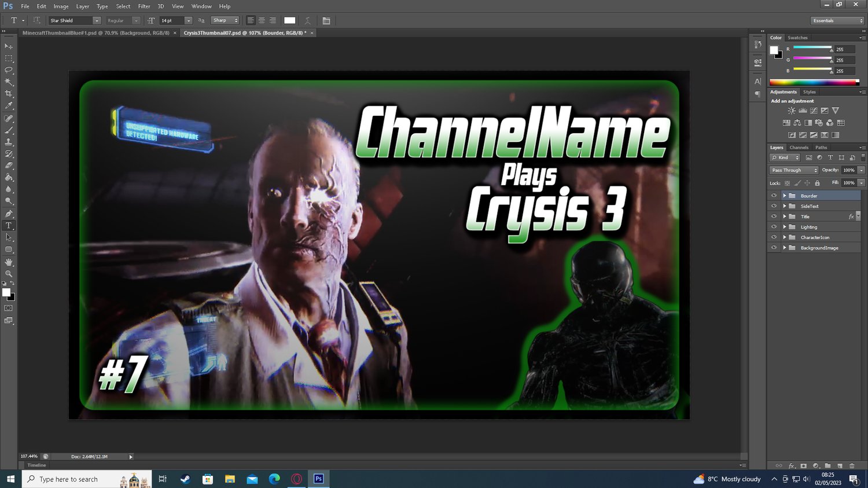Open the Sharp anti-aliasing dropdown

(x=225, y=21)
